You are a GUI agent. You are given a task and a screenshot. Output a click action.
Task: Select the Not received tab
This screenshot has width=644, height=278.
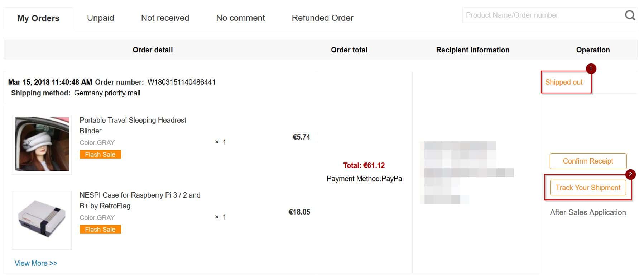165,18
